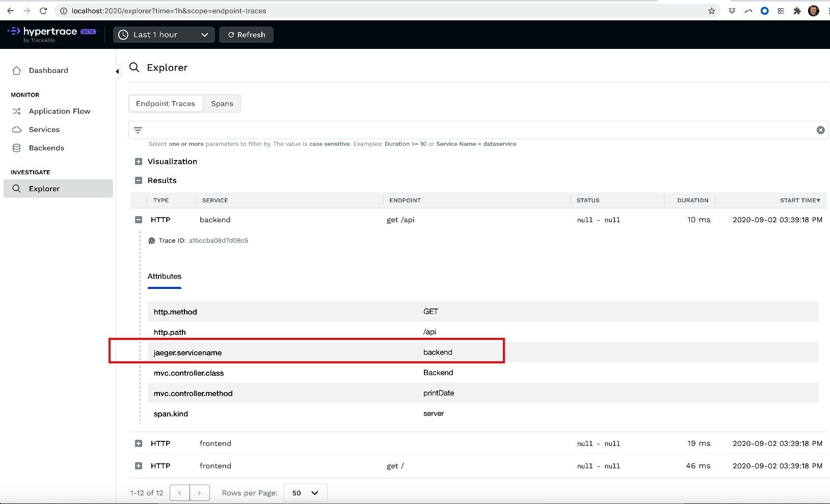Click the filter icon in the search bar

coord(138,130)
